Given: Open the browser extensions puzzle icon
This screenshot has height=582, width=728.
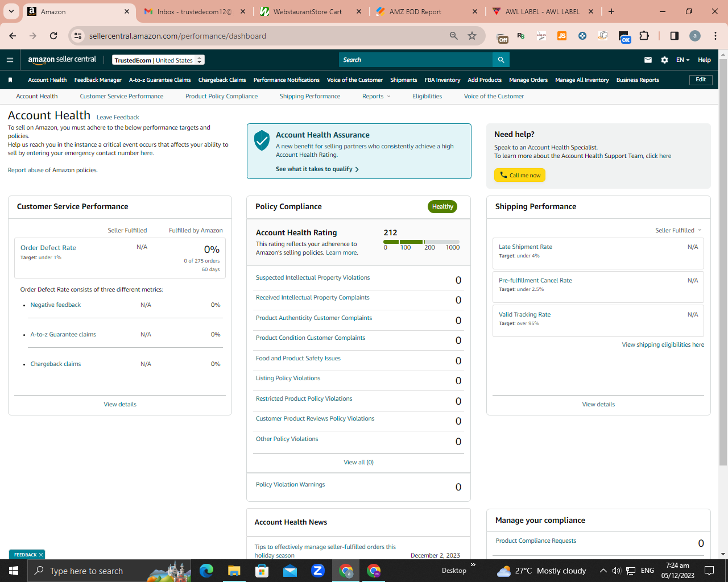Looking at the screenshot, I should tap(644, 36).
